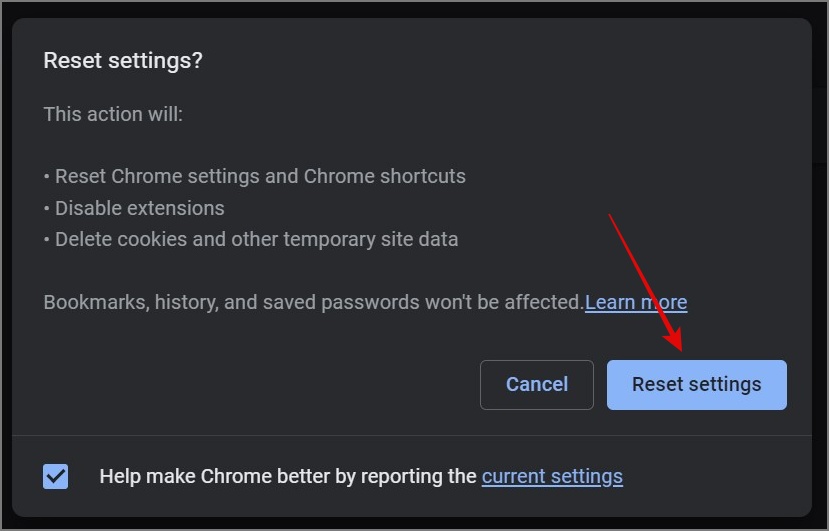Click the "Reset settings?" dialog title
Image resolution: width=829 pixels, height=531 pixels.
123,61
